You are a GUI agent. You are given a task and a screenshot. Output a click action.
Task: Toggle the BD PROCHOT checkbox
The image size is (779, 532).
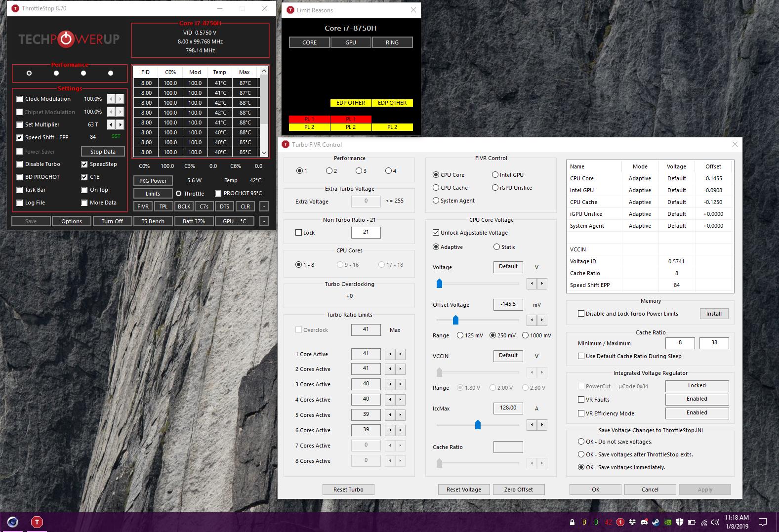20,177
